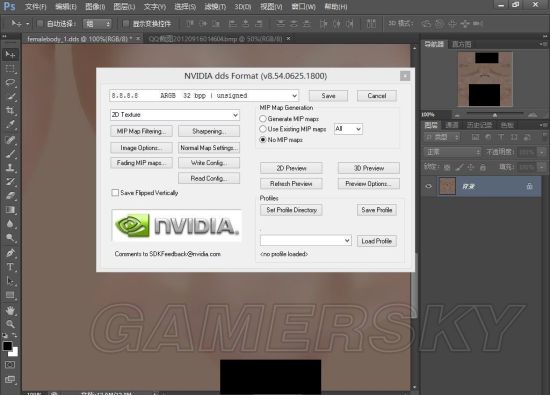Open the profile selection dropdown
The width and height of the screenshot is (550, 395).
306,241
